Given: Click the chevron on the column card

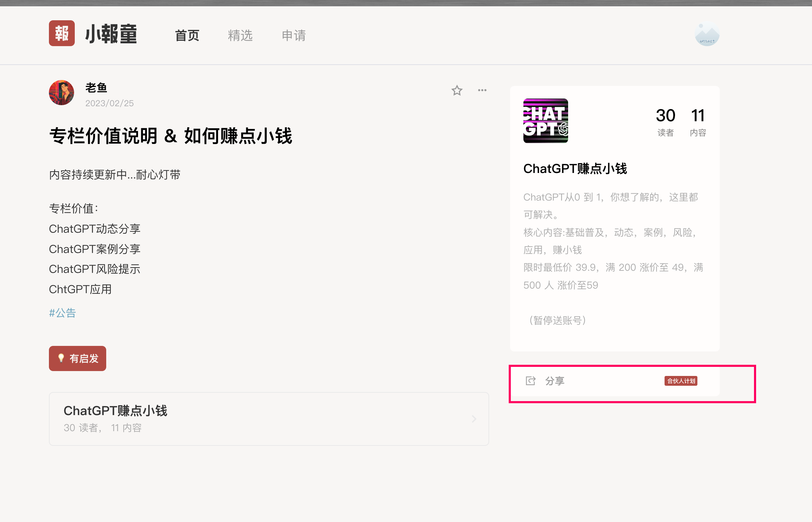Looking at the screenshot, I should tap(474, 419).
